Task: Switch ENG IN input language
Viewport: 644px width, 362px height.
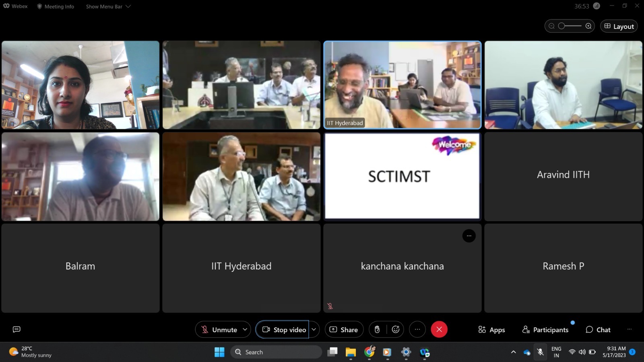Action: tap(556, 352)
